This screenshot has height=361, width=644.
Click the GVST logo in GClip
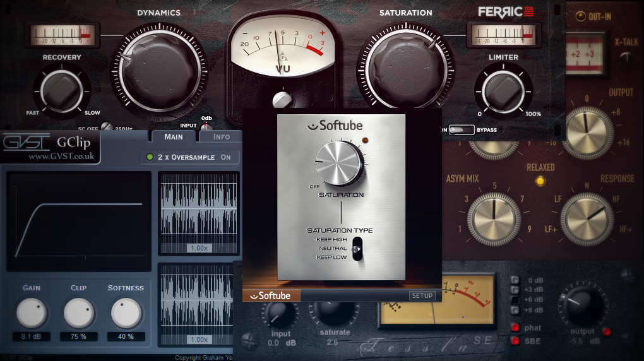pyautogui.click(x=27, y=142)
